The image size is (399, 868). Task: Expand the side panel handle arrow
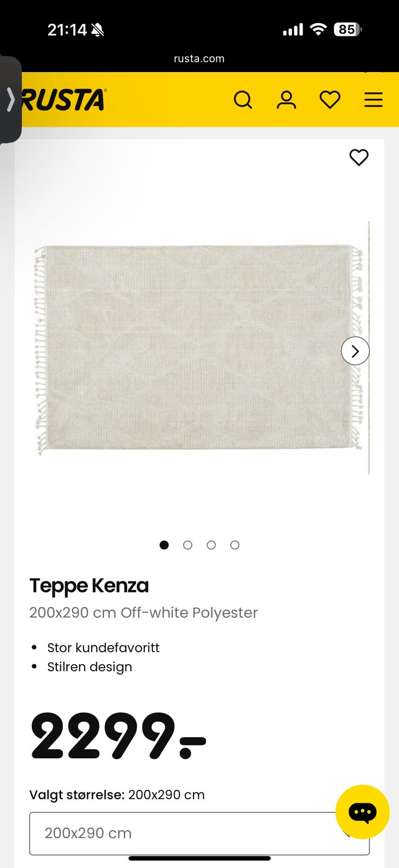[10, 100]
